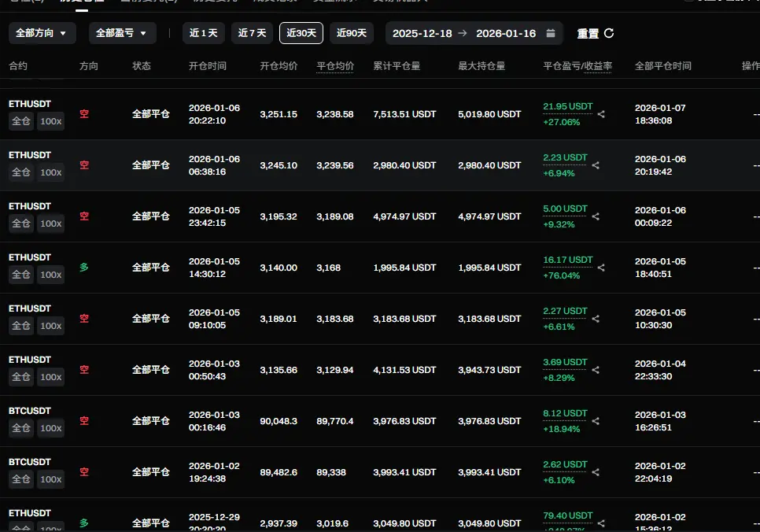
Task: Select the 近1天 time range
Action: point(204,33)
